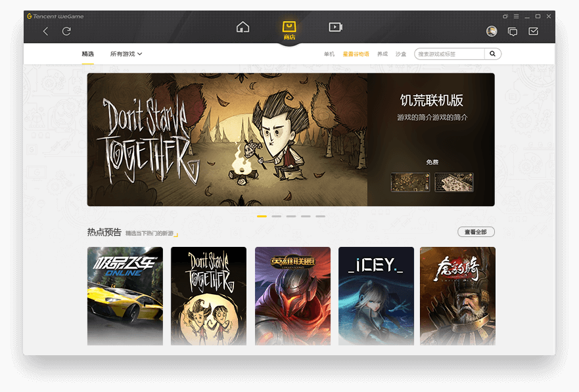
Task: Click the mini-mode window icon in title bar
Action: coord(505,16)
